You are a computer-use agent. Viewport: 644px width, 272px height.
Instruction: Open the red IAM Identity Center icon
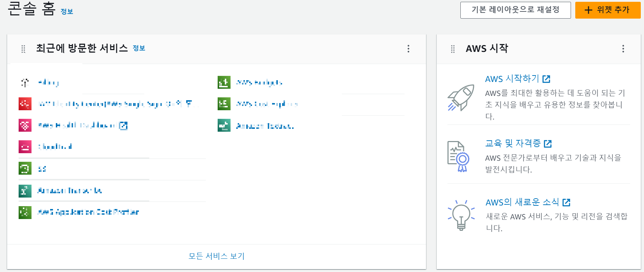[25, 104]
